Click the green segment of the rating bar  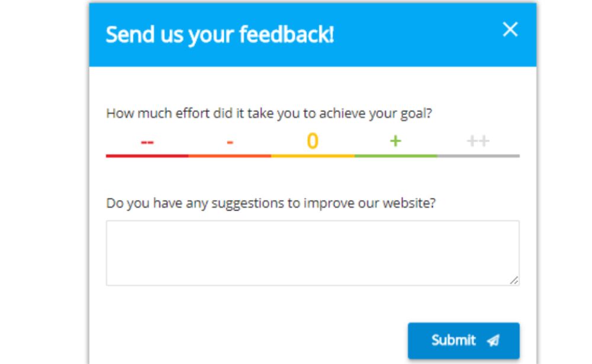point(395,156)
